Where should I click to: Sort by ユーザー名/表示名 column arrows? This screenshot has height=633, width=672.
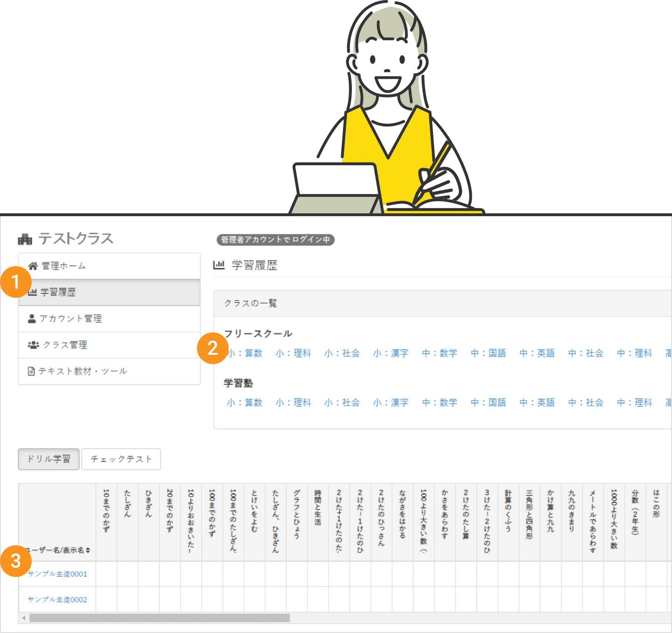point(88,550)
